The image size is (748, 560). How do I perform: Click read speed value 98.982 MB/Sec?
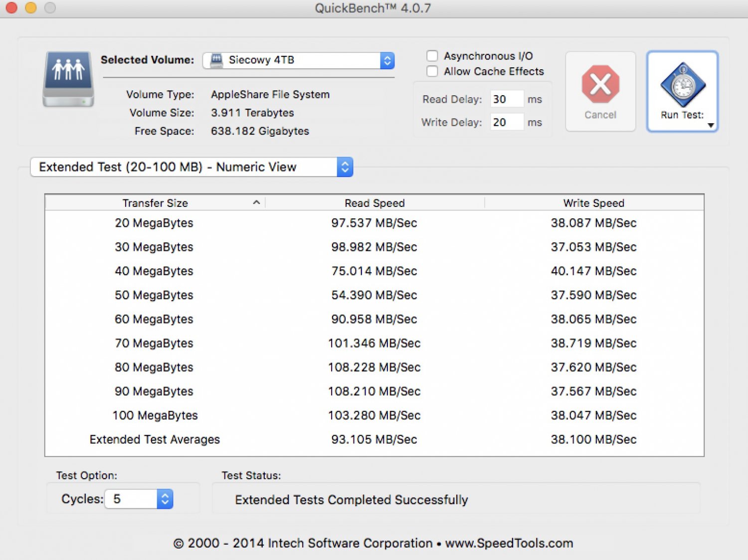click(374, 247)
